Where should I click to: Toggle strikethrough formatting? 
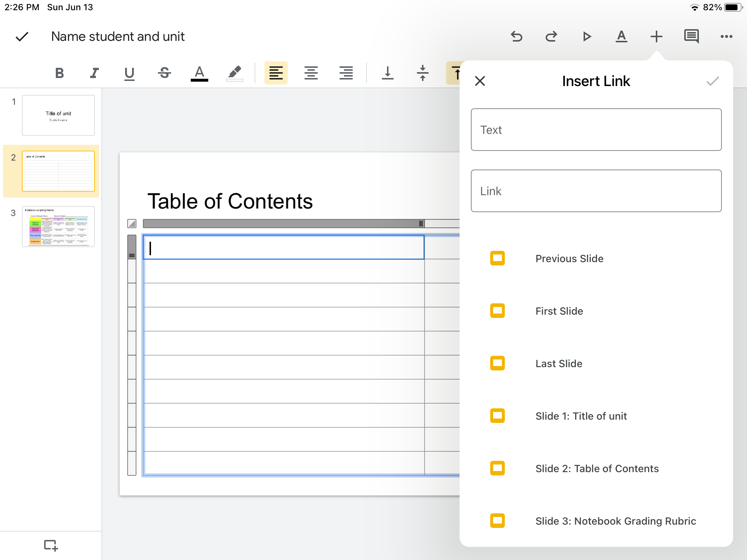[165, 73]
